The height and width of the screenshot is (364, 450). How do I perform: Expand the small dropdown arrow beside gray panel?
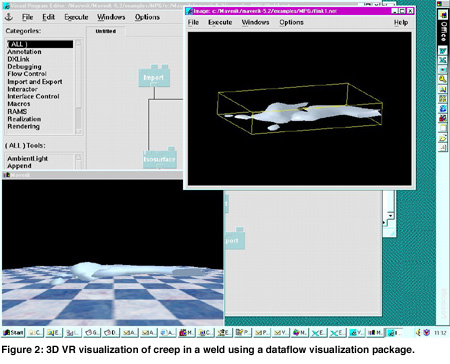tap(391, 216)
